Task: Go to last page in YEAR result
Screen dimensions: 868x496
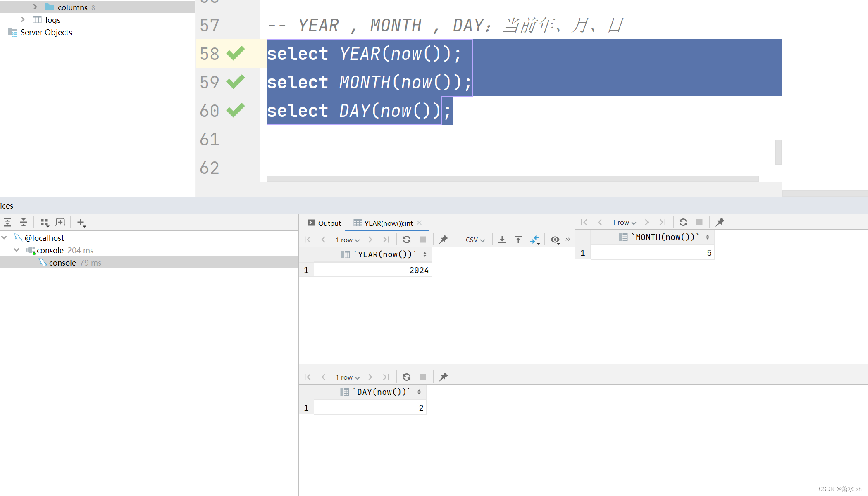Action: 386,240
